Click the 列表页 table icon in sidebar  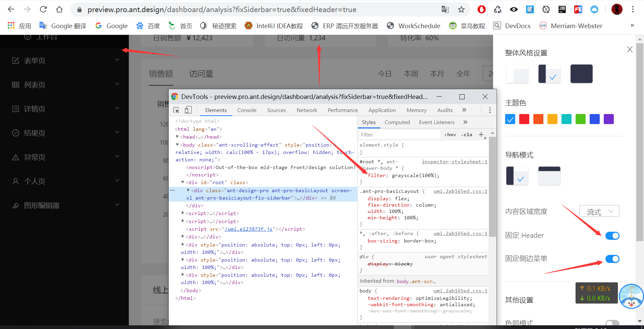tap(15, 85)
